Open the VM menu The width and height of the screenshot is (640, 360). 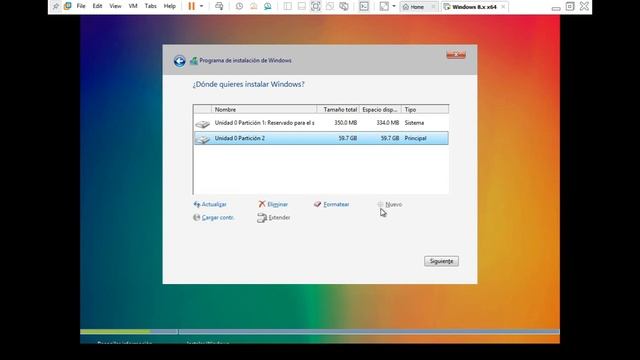[133, 6]
